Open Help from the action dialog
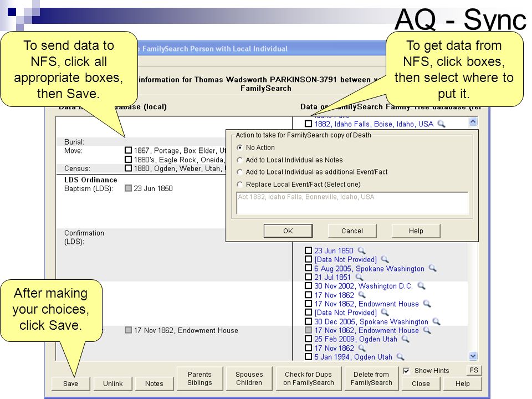Viewport: 532px width, 399px height. [x=416, y=231]
